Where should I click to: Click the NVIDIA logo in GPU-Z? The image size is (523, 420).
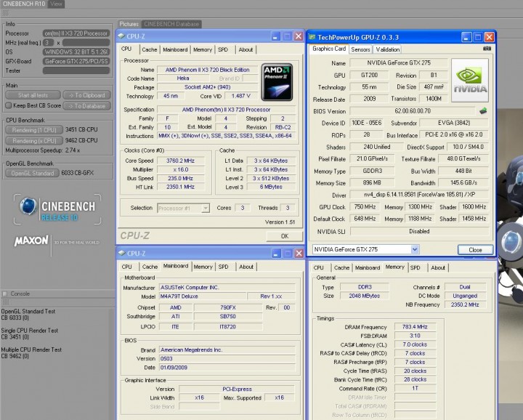click(470, 81)
